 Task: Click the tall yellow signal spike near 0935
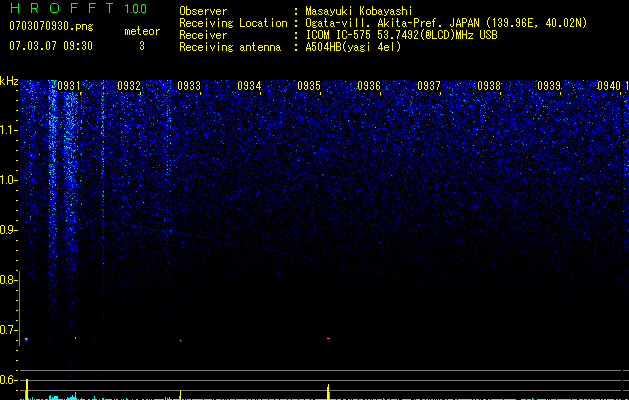tap(328, 392)
